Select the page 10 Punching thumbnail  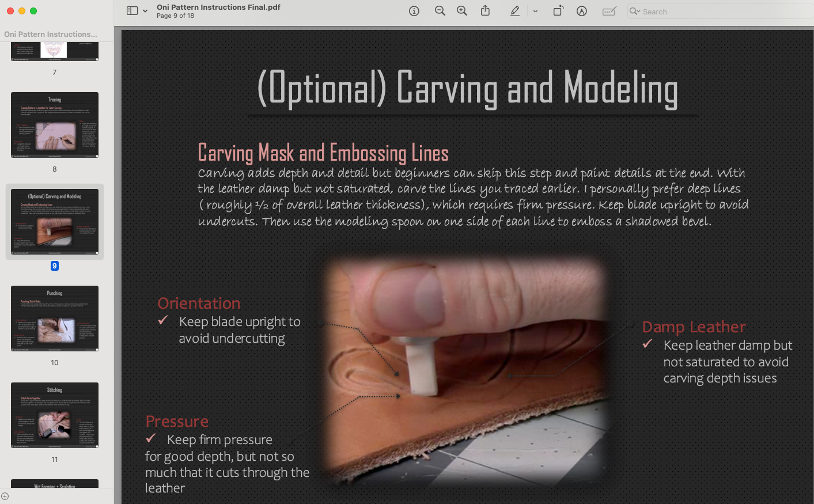(55, 319)
